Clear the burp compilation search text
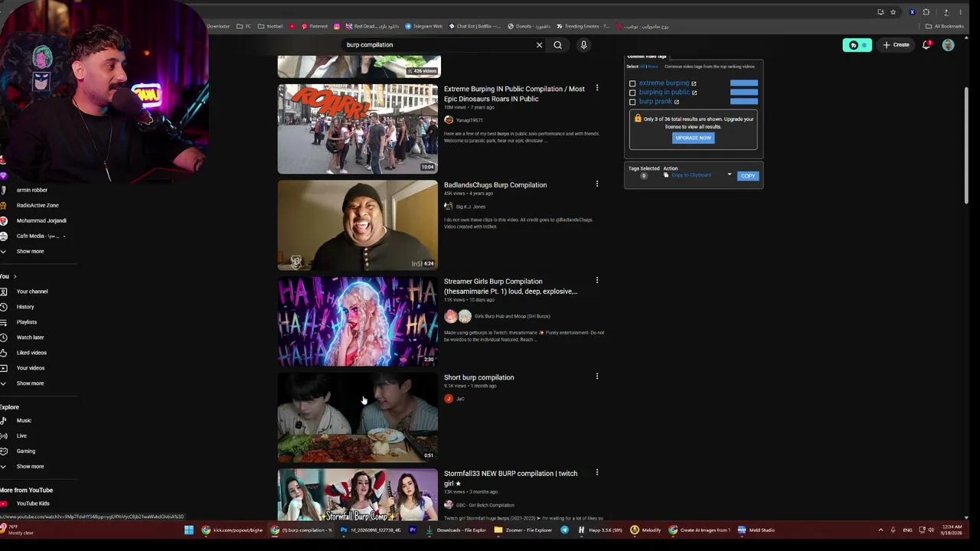The image size is (980, 551). coord(539,45)
